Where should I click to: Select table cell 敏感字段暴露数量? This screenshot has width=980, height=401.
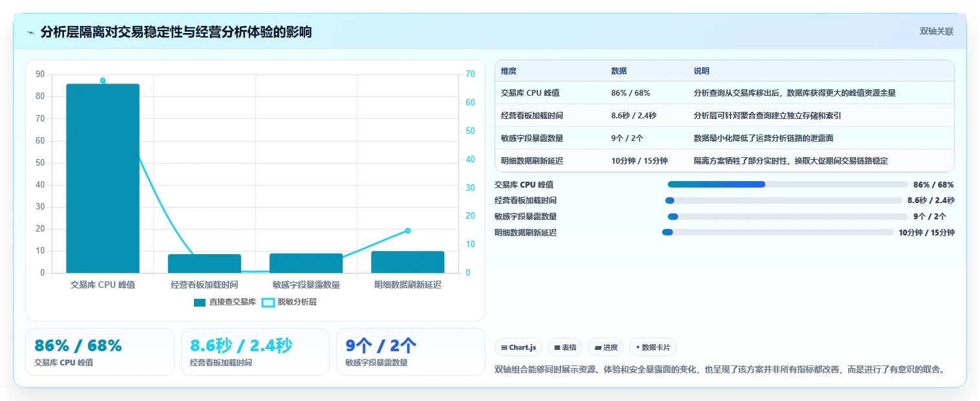[x=532, y=138]
